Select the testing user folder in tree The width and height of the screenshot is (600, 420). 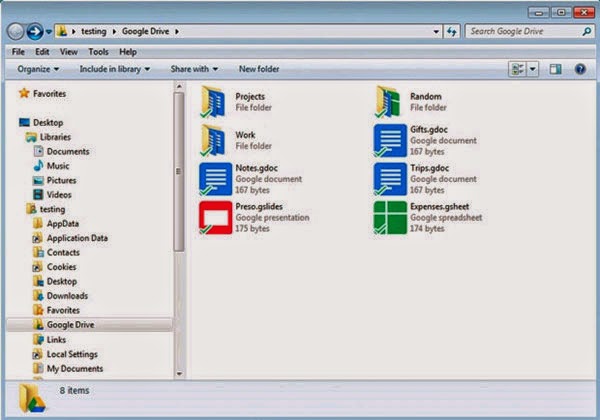tap(52, 209)
